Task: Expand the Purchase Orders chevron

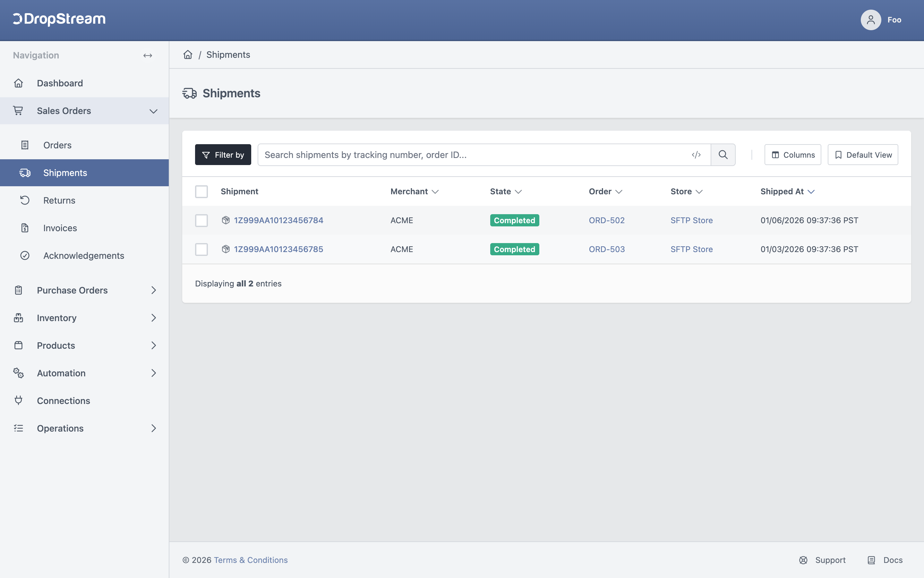Action: [x=153, y=290]
